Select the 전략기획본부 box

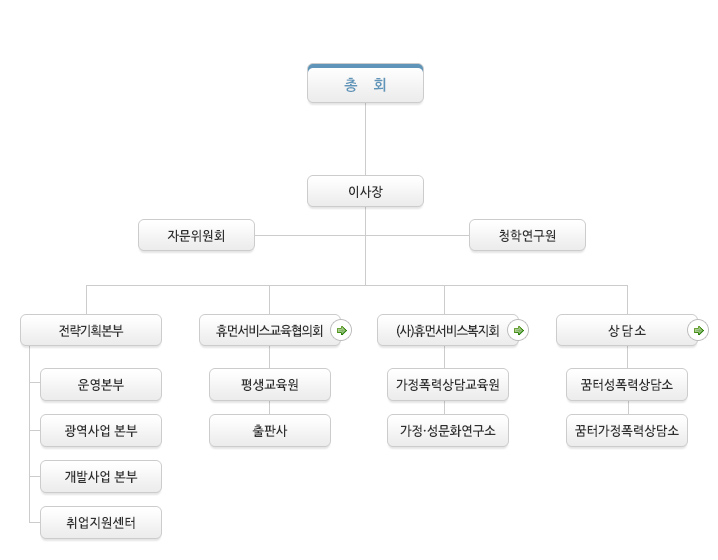coord(91,330)
